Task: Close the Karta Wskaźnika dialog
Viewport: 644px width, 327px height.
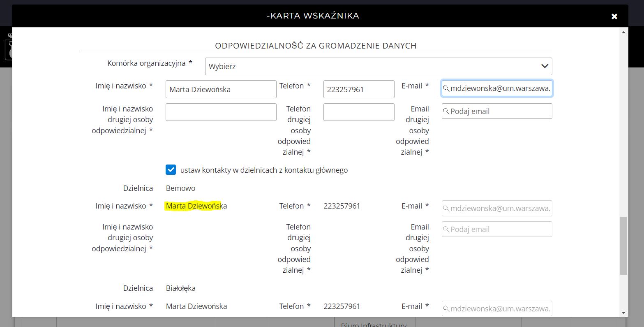Action: tap(614, 16)
